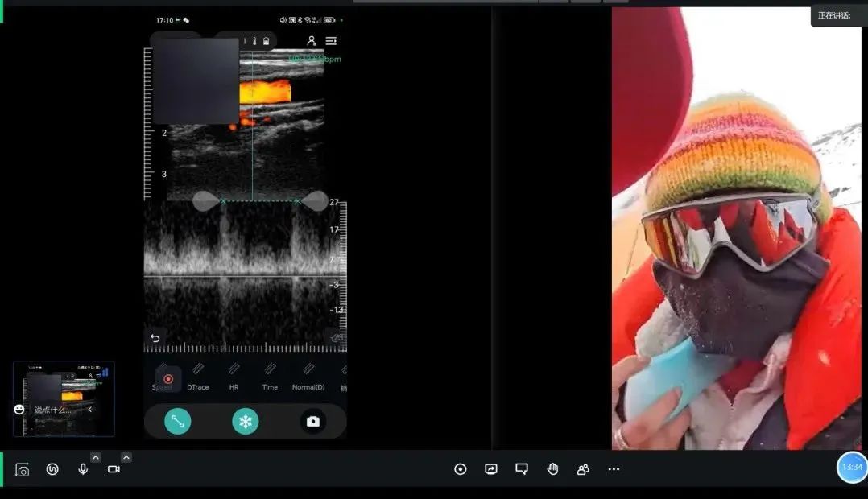Open more options three dots
Viewport: 868px width, 499px height.
point(614,469)
